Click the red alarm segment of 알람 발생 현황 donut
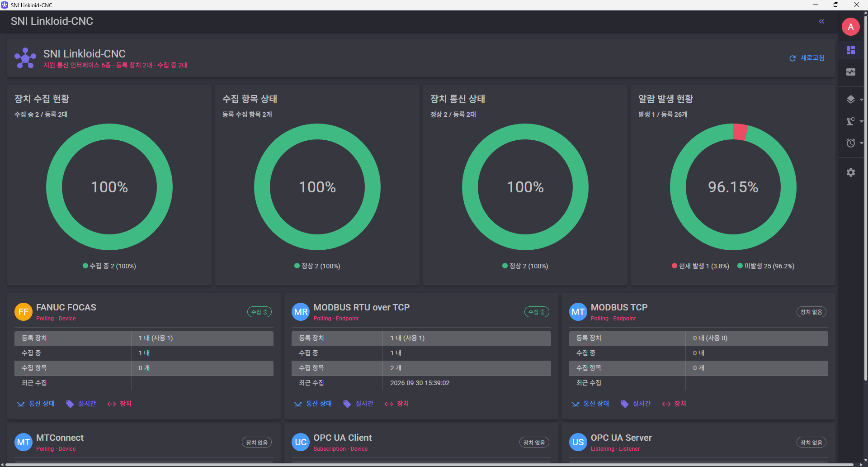The width and height of the screenshot is (868, 467). pyautogui.click(x=740, y=132)
